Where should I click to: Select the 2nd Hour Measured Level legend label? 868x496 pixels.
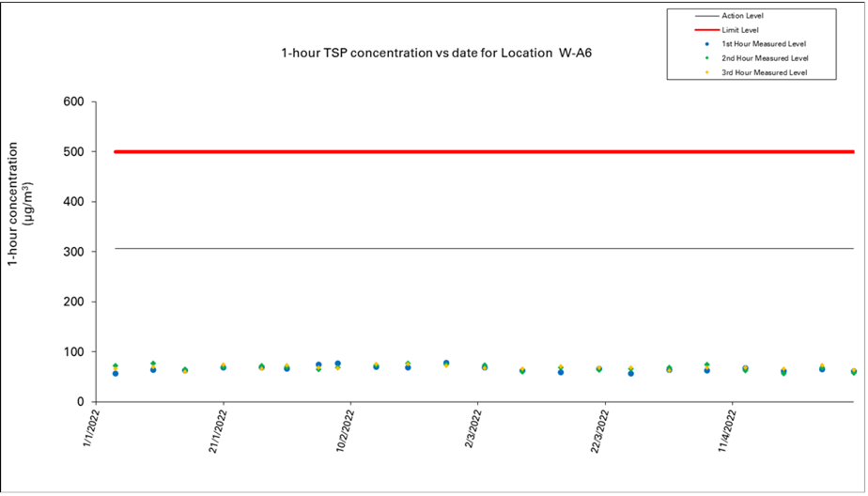tap(764, 58)
